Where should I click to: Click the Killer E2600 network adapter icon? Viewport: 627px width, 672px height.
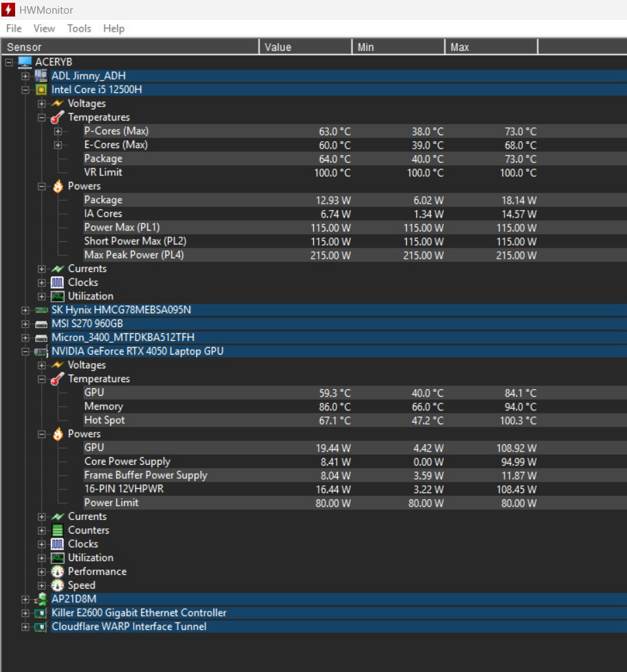(41, 613)
